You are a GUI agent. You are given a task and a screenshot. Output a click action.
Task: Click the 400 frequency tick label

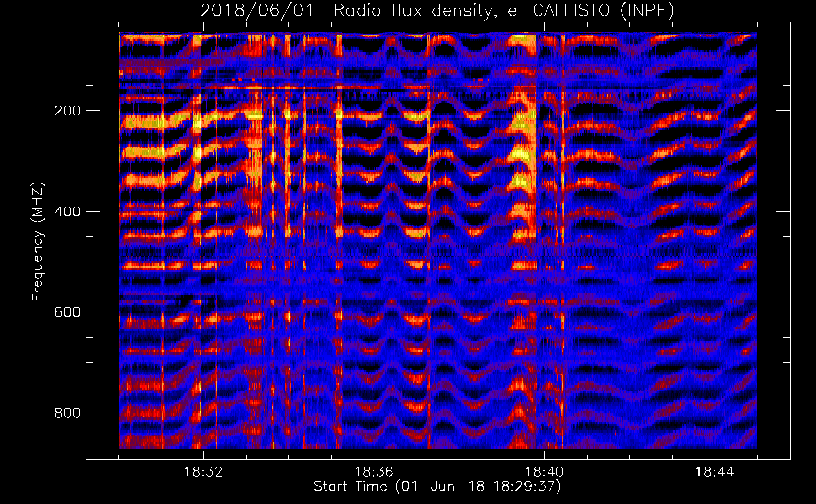pyautogui.click(x=68, y=212)
